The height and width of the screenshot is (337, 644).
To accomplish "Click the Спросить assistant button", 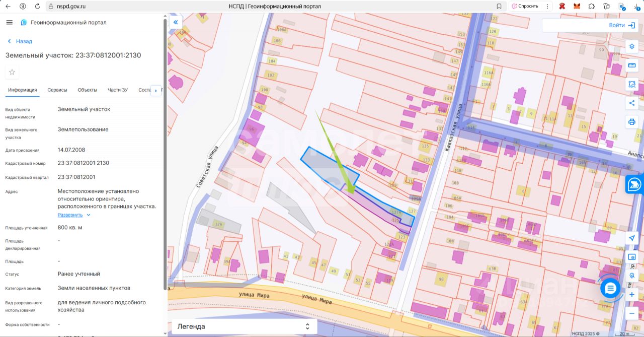I will coord(525,6).
